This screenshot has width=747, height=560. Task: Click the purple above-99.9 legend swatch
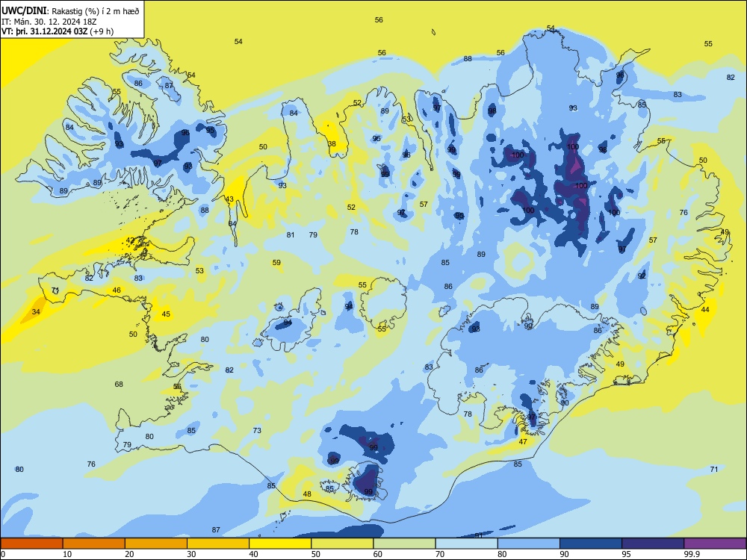point(715,544)
